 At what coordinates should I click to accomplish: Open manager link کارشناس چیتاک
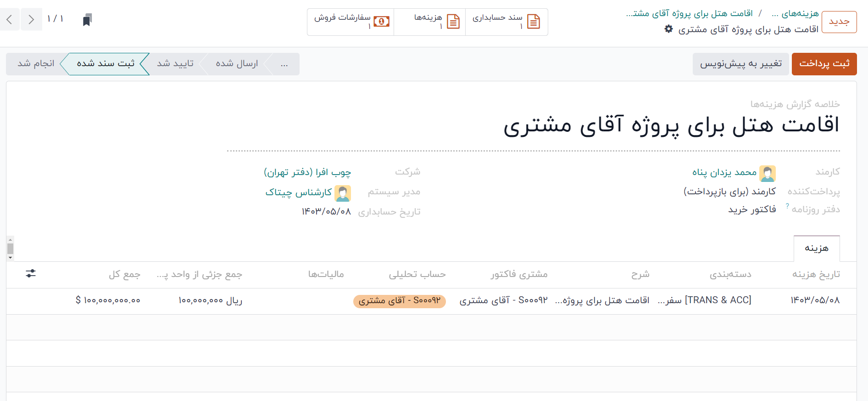point(298,192)
